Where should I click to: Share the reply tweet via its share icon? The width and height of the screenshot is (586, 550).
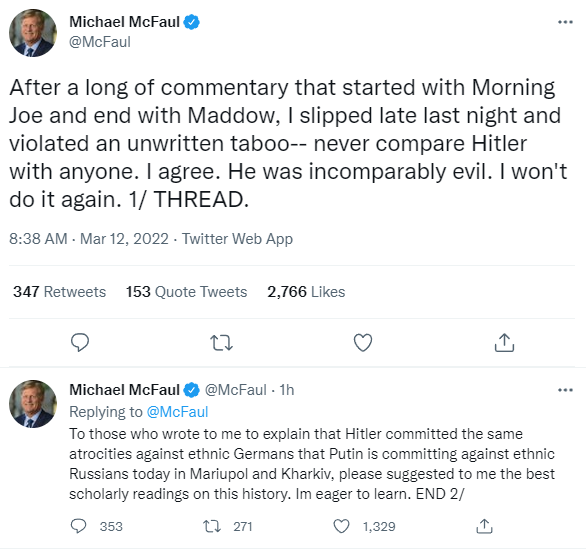pyautogui.click(x=484, y=526)
